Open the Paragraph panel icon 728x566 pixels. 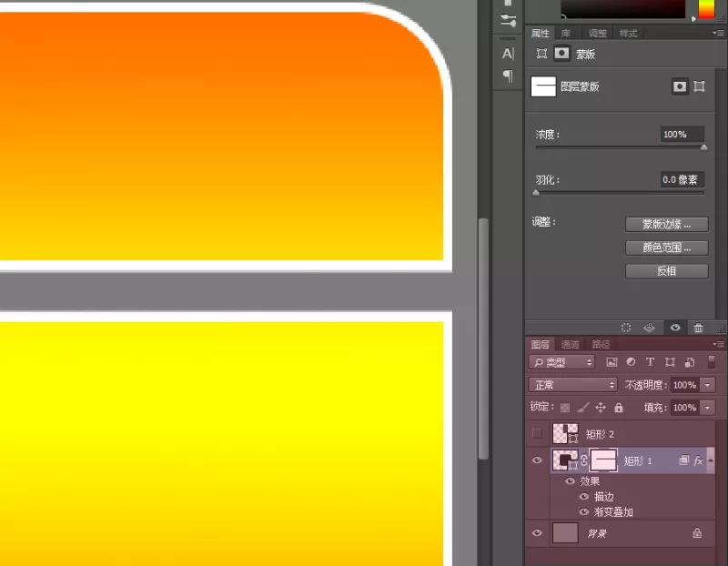pyautogui.click(x=508, y=76)
